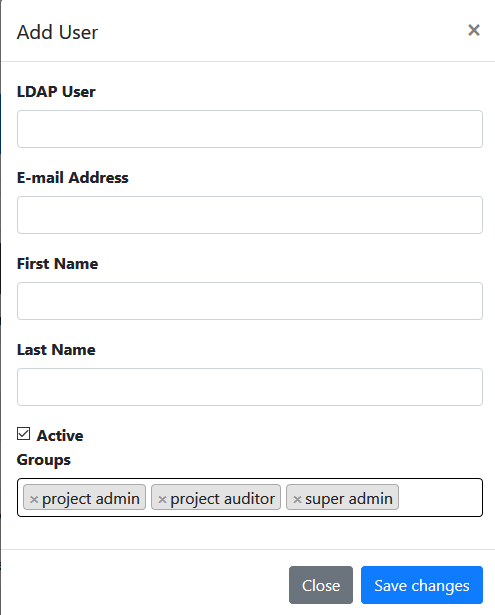Click the LDAP User label
Image resolution: width=495 pixels, height=615 pixels.
(x=56, y=91)
